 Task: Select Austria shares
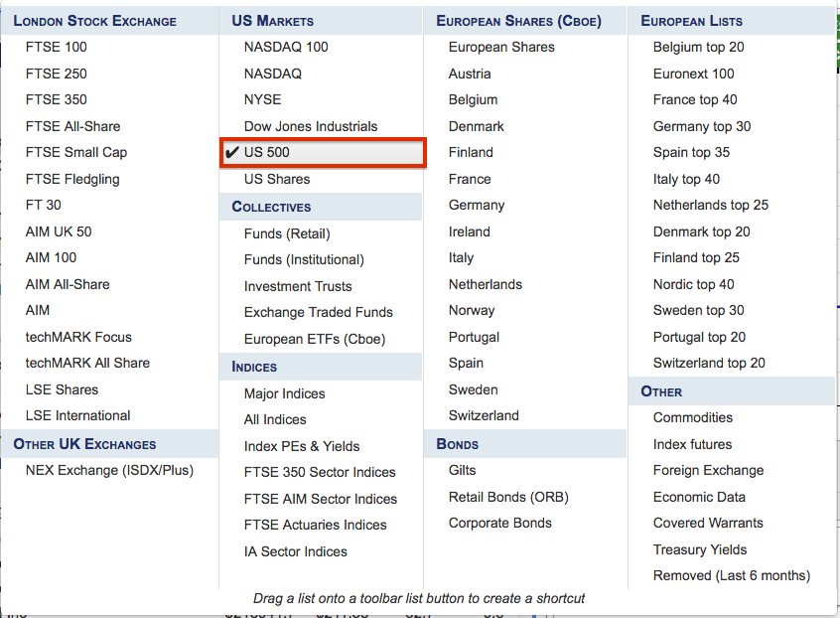(x=470, y=74)
